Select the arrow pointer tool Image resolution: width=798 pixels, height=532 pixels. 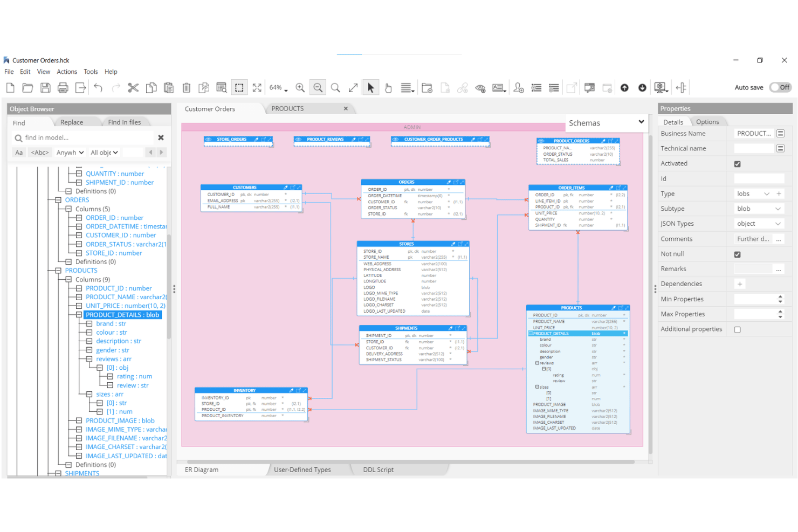[x=371, y=88]
